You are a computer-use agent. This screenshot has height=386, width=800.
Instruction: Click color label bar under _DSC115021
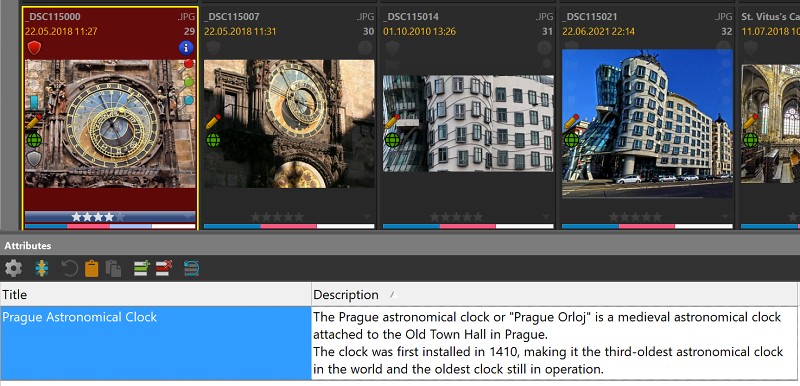tap(647, 226)
